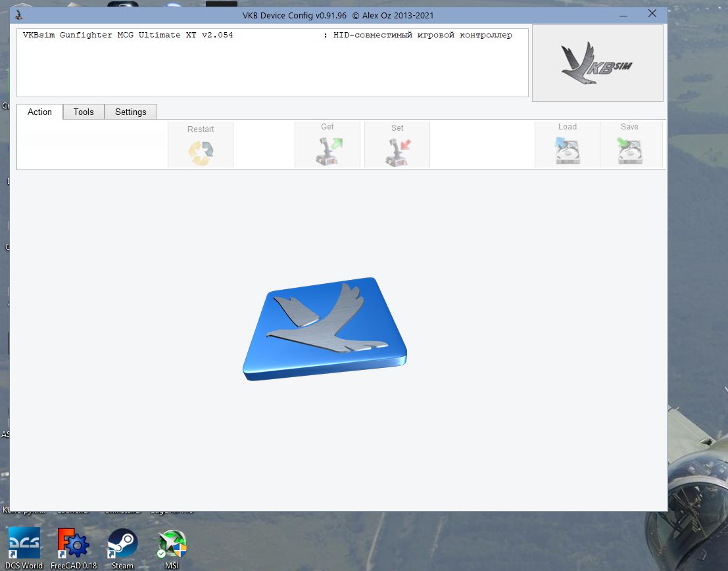Open the Settings tab
Image resolution: width=728 pixels, height=571 pixels.
coord(130,112)
